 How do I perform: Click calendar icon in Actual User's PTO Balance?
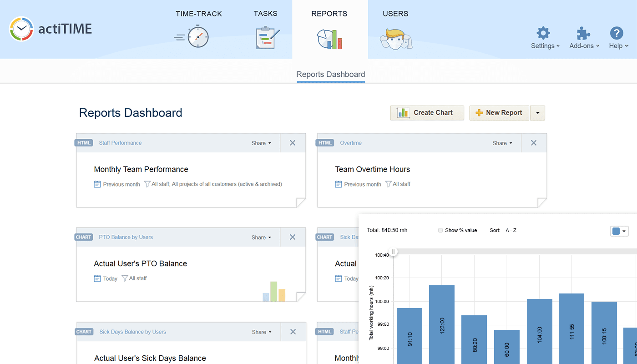point(97,278)
